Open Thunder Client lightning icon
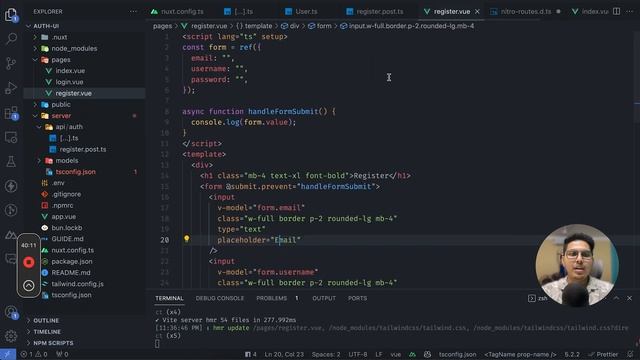This screenshot has height=360, width=640. 11,186
